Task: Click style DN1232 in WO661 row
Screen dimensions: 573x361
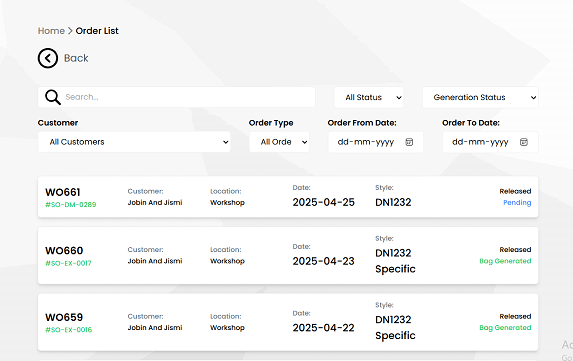Action: 393,202
